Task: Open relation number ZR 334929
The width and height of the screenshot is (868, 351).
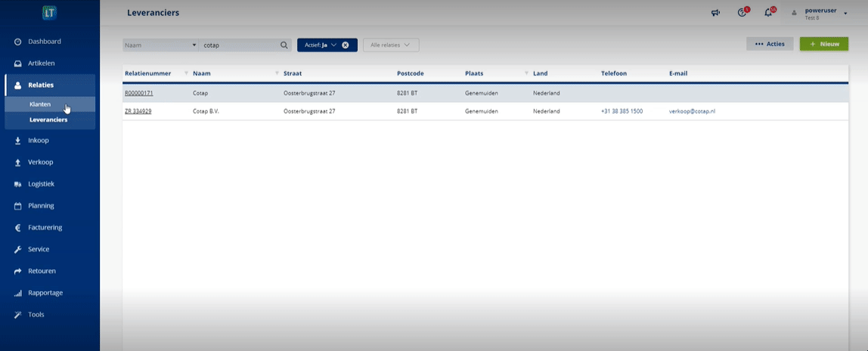Action: (x=138, y=111)
